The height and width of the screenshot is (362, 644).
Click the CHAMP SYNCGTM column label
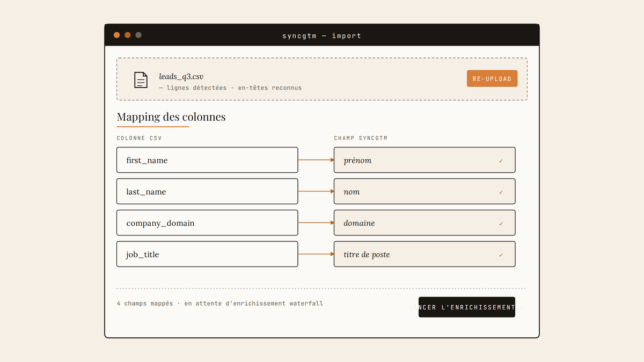pyautogui.click(x=361, y=138)
